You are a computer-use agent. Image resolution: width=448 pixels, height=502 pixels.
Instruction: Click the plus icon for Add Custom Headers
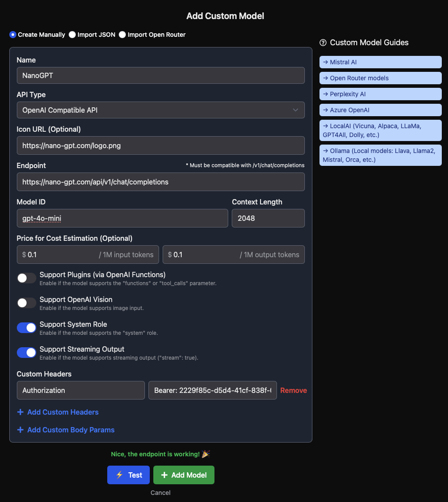[x=20, y=412]
